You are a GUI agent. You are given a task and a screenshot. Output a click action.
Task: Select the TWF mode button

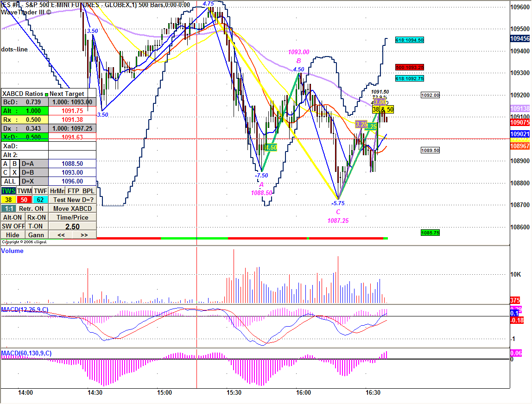pyautogui.click(x=40, y=191)
